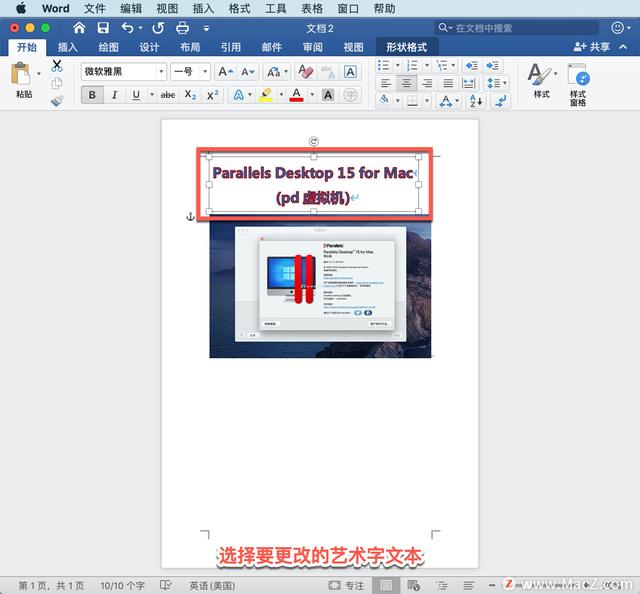640x594 pixels.
Task: Open text effects dropdown arrow
Action: pyautogui.click(x=250, y=95)
